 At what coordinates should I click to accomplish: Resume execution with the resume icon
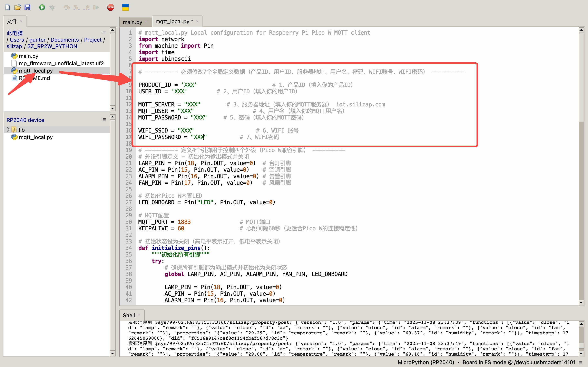96,7
